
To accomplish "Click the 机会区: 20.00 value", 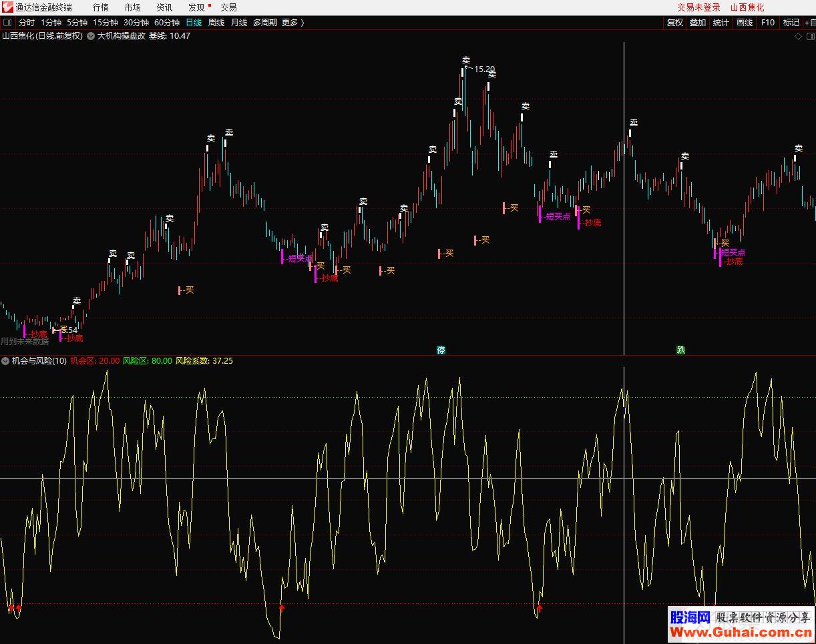I will (94, 361).
